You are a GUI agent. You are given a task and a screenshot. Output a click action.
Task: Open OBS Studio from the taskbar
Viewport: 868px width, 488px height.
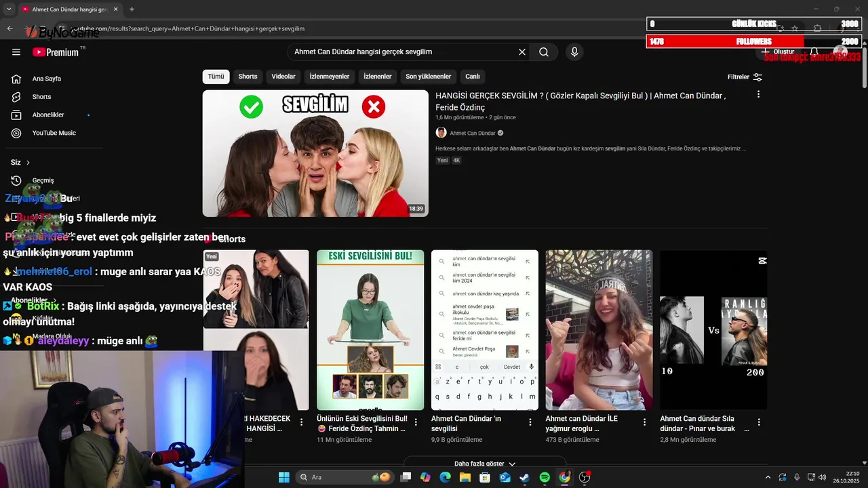(585, 477)
